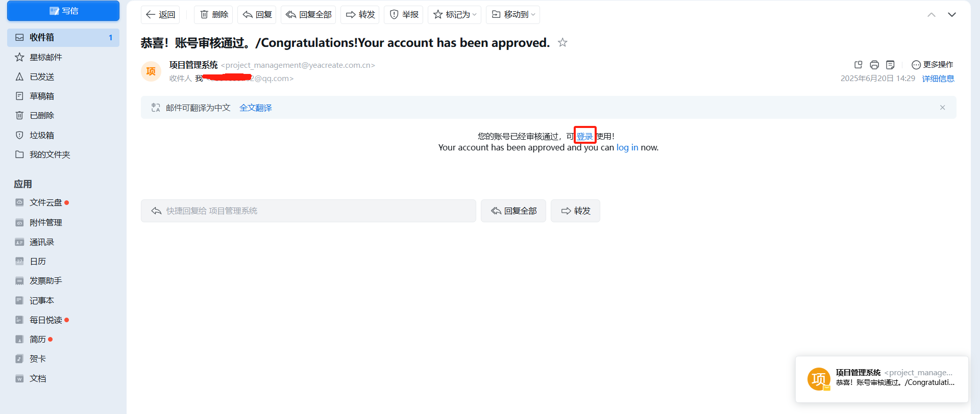
Task: Close the translation suggestion bar
Action: point(943,108)
